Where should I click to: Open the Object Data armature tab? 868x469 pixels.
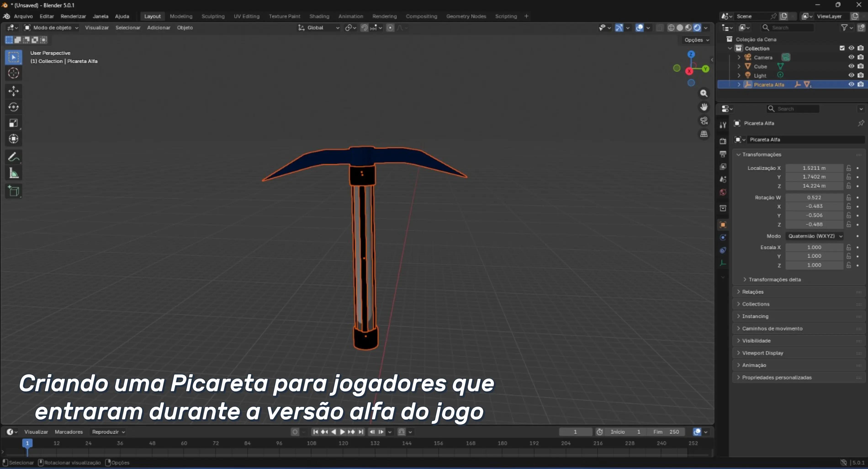tap(723, 263)
